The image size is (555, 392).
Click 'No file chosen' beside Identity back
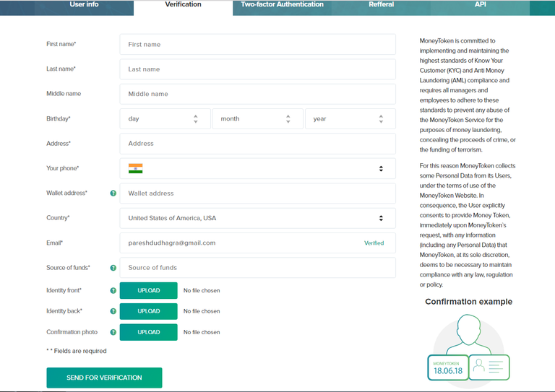point(202,311)
